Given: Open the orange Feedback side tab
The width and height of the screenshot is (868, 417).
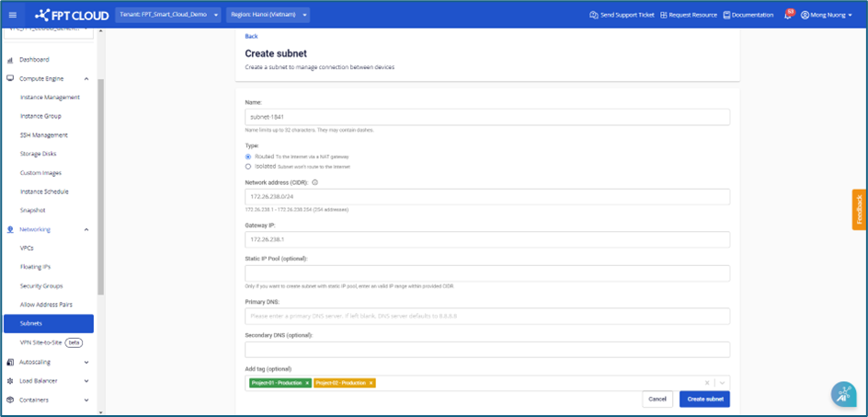Looking at the screenshot, I should pos(859,210).
